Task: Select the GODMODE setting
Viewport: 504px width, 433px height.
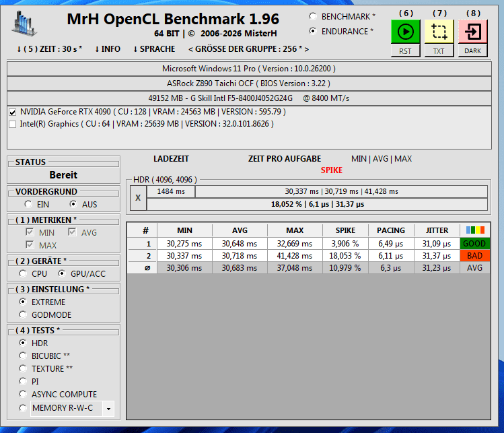Action: [22, 314]
